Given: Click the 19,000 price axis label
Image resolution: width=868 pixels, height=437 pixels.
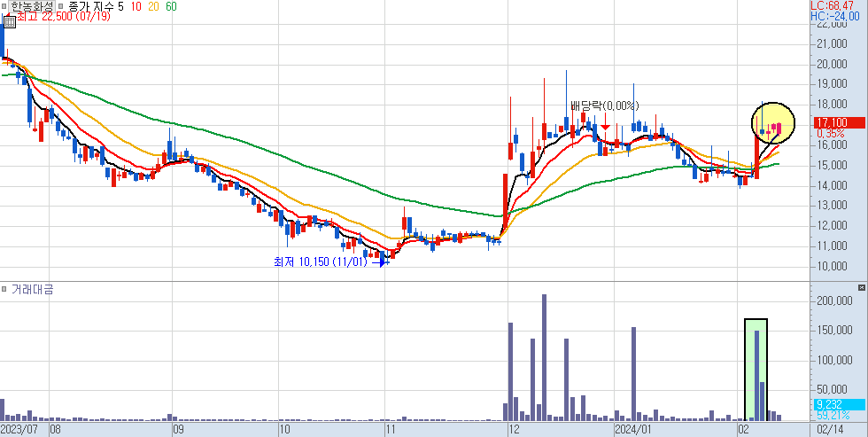Looking at the screenshot, I should tap(832, 84).
